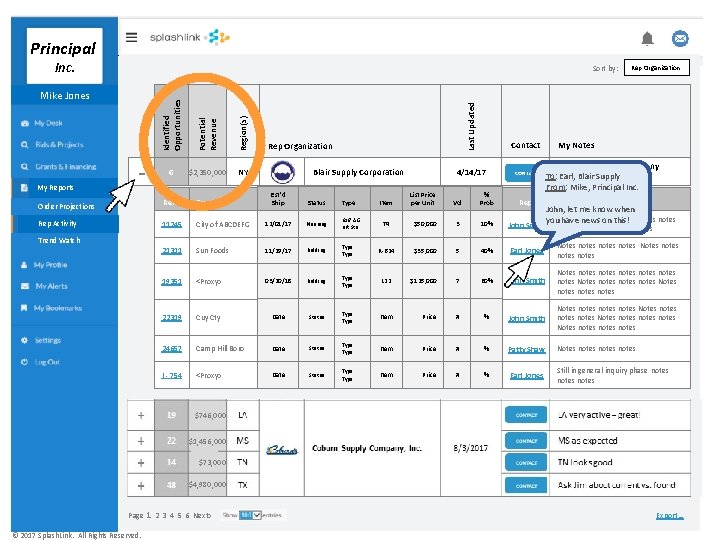Collapse the Blair Supply Corporation row
This screenshot has height=540, width=720.
coord(141,174)
